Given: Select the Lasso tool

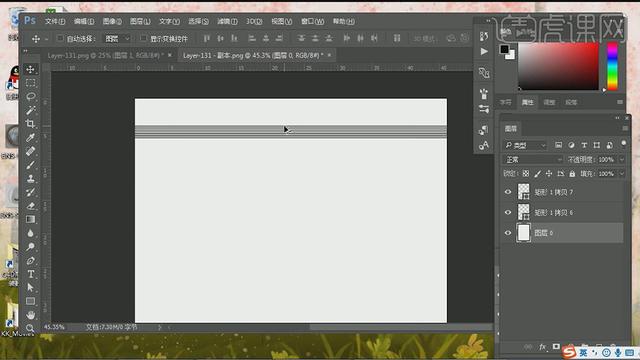Looking at the screenshot, I should coord(31,97).
